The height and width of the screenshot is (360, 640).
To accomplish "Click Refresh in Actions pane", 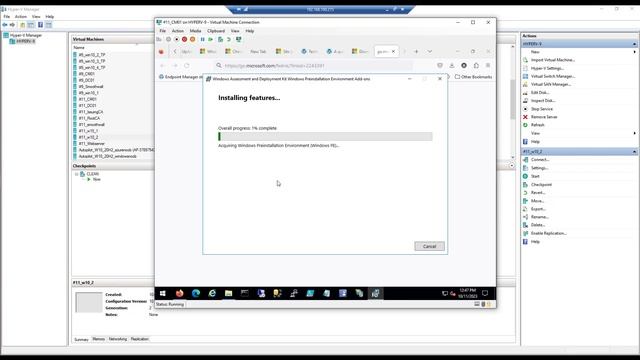I will tap(538, 125).
